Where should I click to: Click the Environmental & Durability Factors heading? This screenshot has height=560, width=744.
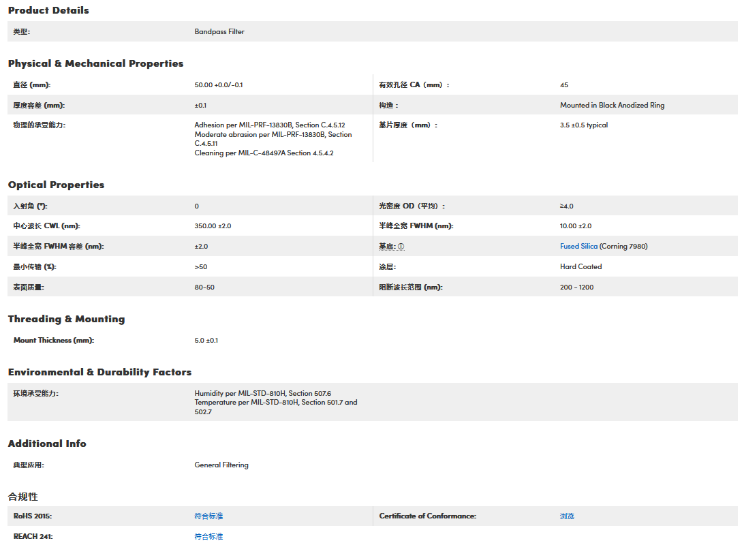(99, 372)
